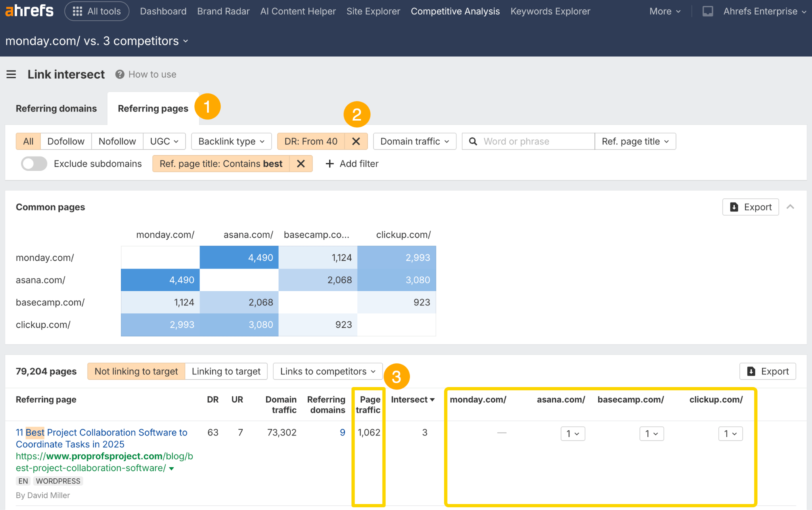Toggle Exclude subdomains switch
The image size is (812, 510).
point(34,163)
